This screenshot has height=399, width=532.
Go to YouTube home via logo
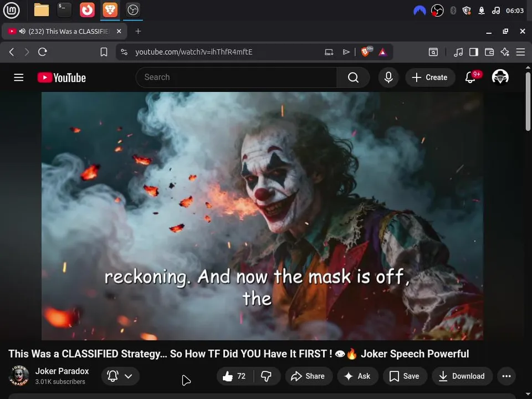tap(62, 78)
